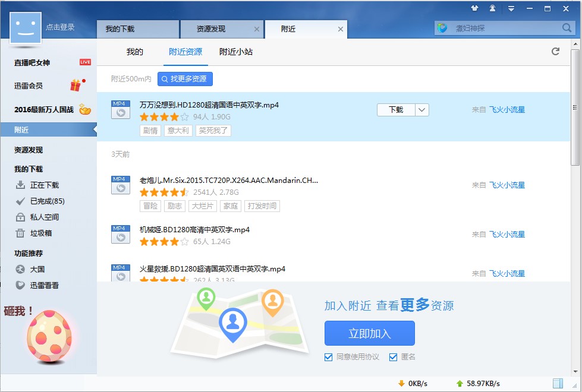Uncheck the 匿名 checkbox
The height and width of the screenshot is (392, 582).
(x=393, y=357)
